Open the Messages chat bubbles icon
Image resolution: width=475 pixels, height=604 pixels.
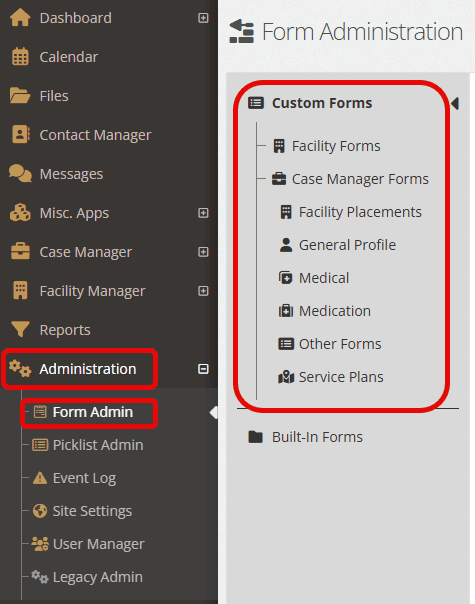[x=20, y=173]
